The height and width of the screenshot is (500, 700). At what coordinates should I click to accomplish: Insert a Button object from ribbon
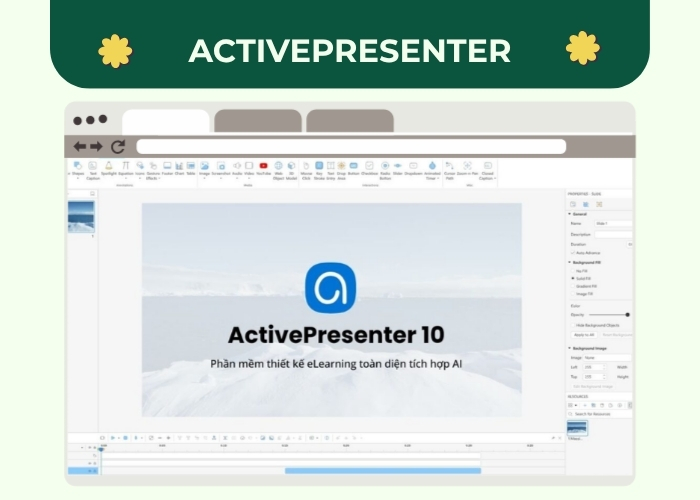click(354, 169)
